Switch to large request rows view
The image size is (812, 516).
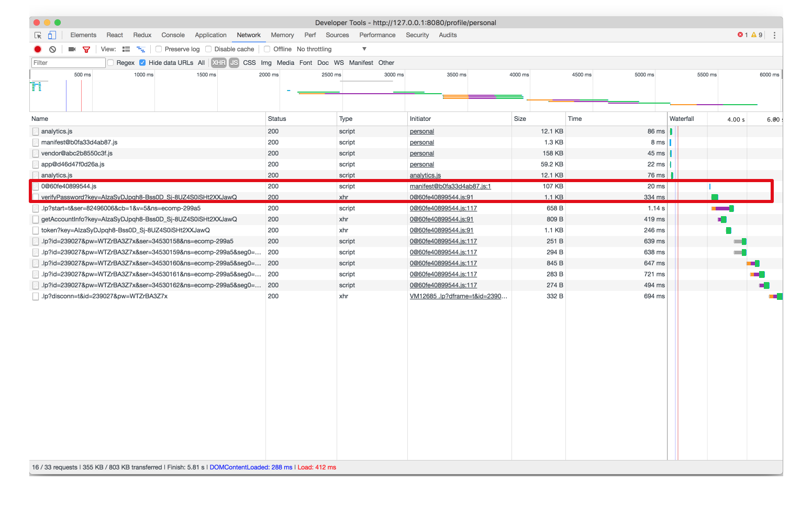tap(126, 49)
